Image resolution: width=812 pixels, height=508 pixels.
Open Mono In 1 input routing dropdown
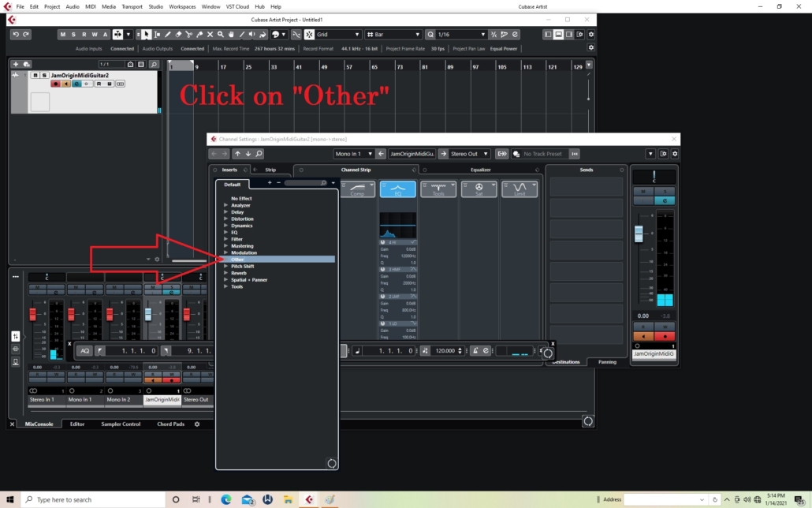tap(354, 154)
